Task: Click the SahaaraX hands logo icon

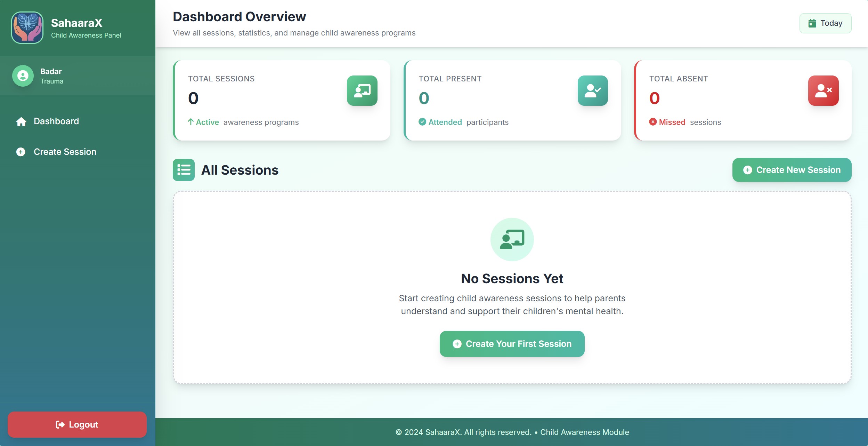Action: [x=27, y=28]
